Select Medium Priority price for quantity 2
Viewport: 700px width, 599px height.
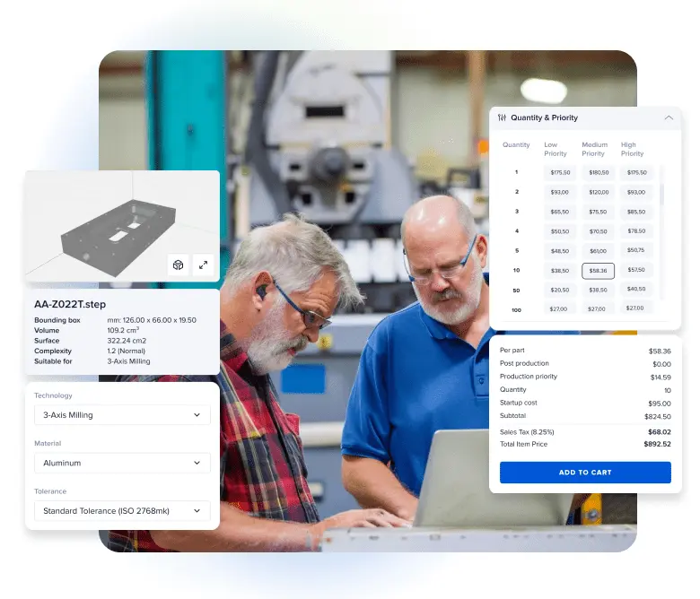pos(599,192)
